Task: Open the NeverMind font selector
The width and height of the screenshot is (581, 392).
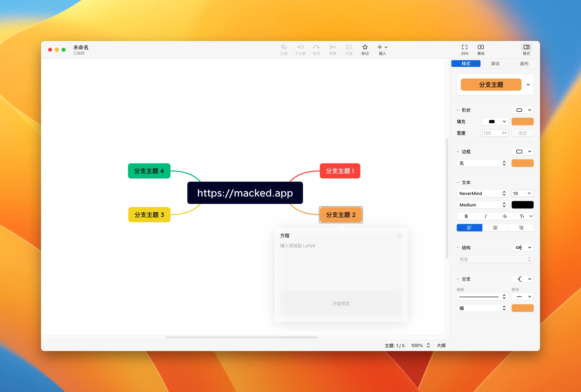Action: [482, 193]
